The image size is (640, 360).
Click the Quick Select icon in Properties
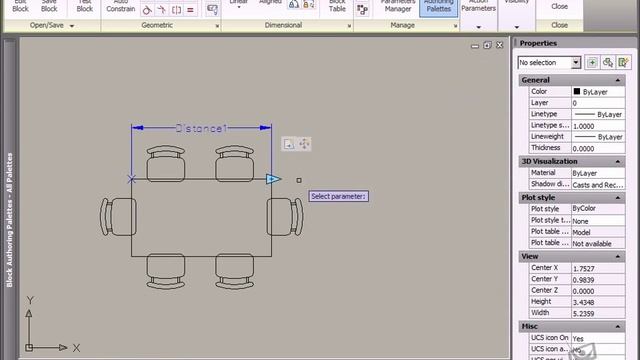[623, 62]
